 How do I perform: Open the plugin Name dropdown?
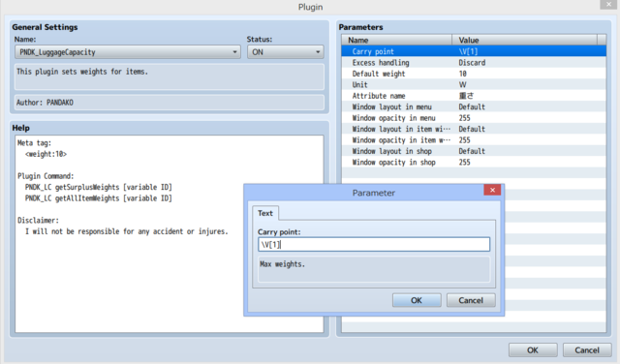[x=127, y=52]
